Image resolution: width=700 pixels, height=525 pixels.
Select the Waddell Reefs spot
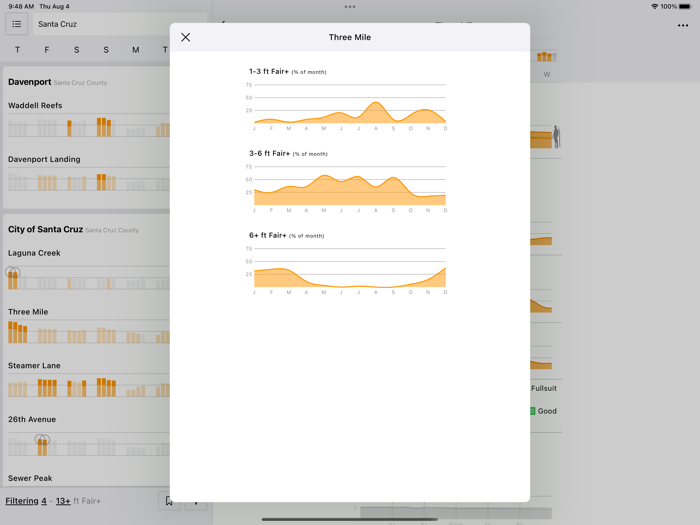point(35,106)
